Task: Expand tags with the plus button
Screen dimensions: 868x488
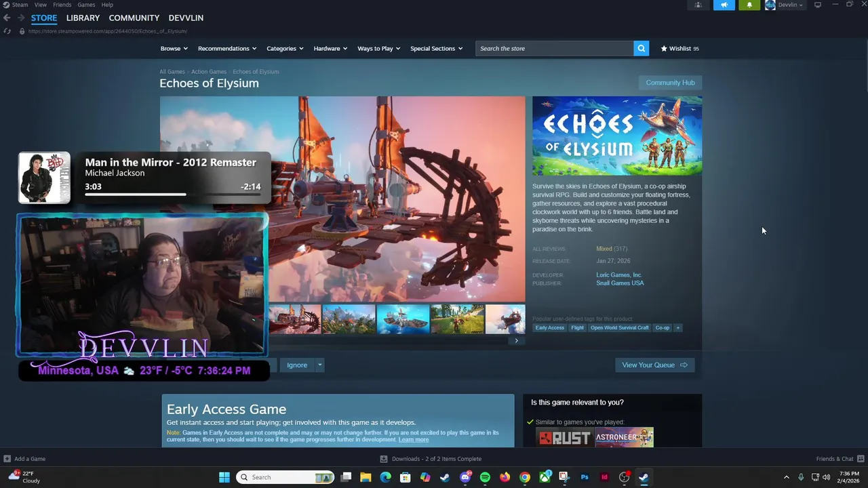Action: tap(677, 328)
